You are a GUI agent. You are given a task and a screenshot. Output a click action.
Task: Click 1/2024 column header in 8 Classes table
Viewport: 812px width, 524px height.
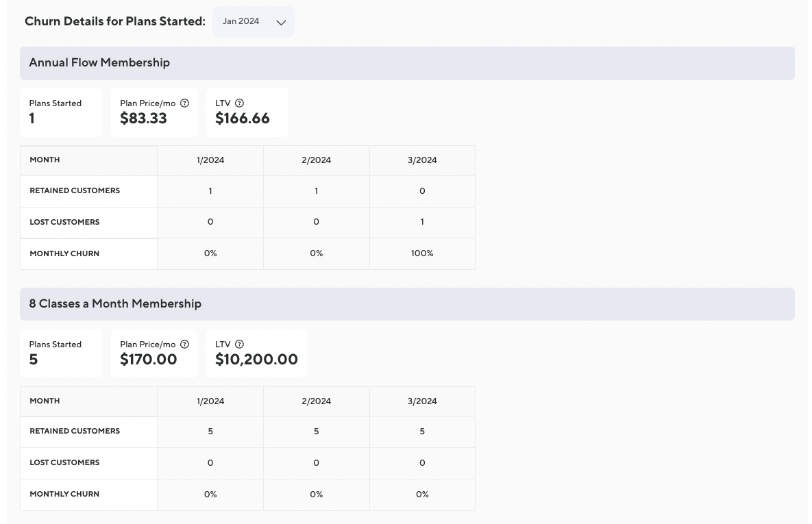coord(210,401)
